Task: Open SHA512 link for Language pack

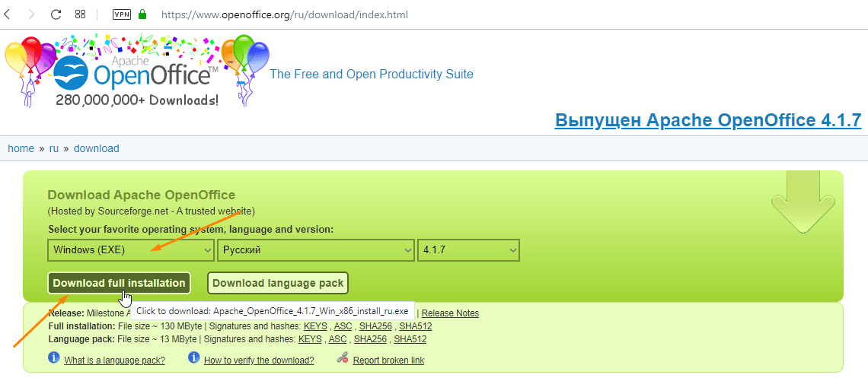Action: pos(410,338)
